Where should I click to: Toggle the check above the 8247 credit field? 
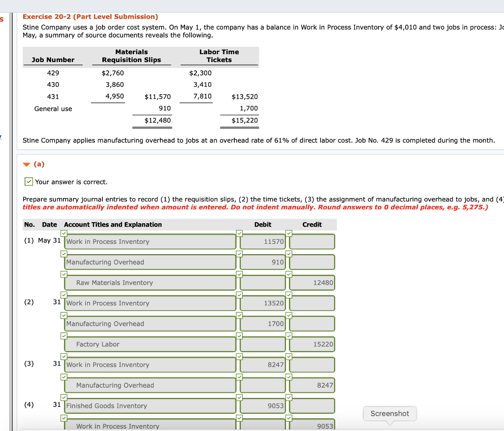click(289, 376)
